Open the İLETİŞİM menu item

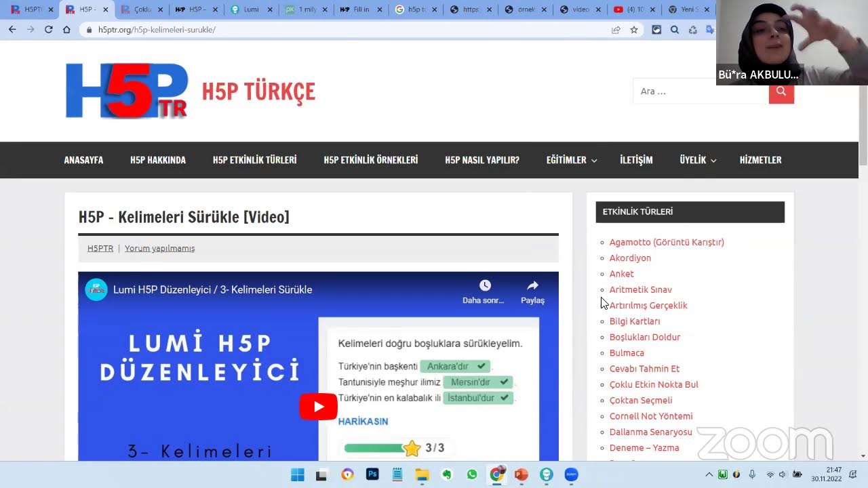[x=636, y=160]
